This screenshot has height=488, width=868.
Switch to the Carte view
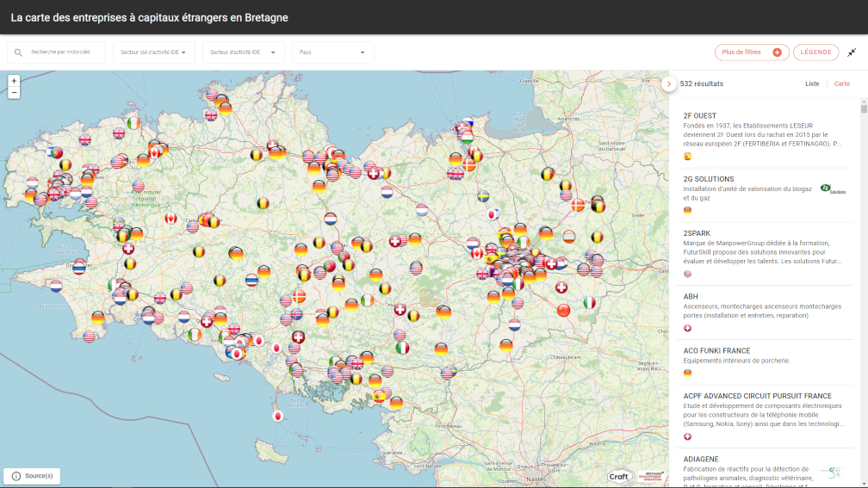click(x=842, y=83)
